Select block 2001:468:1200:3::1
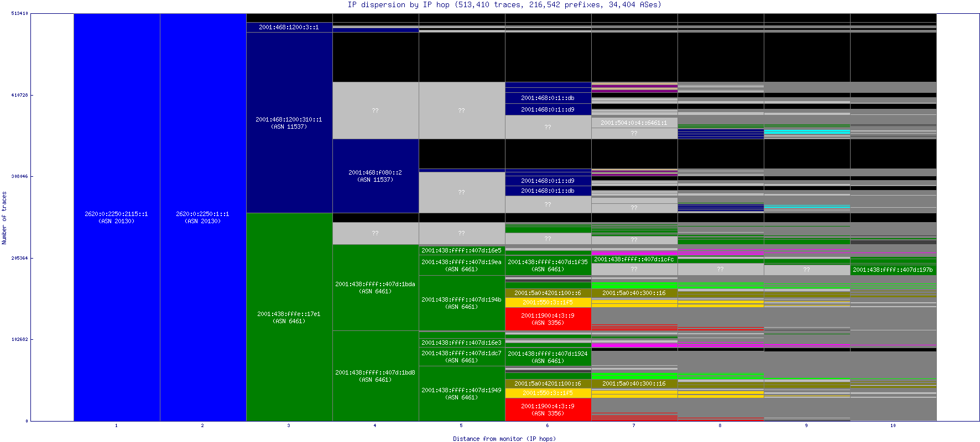 tap(289, 27)
